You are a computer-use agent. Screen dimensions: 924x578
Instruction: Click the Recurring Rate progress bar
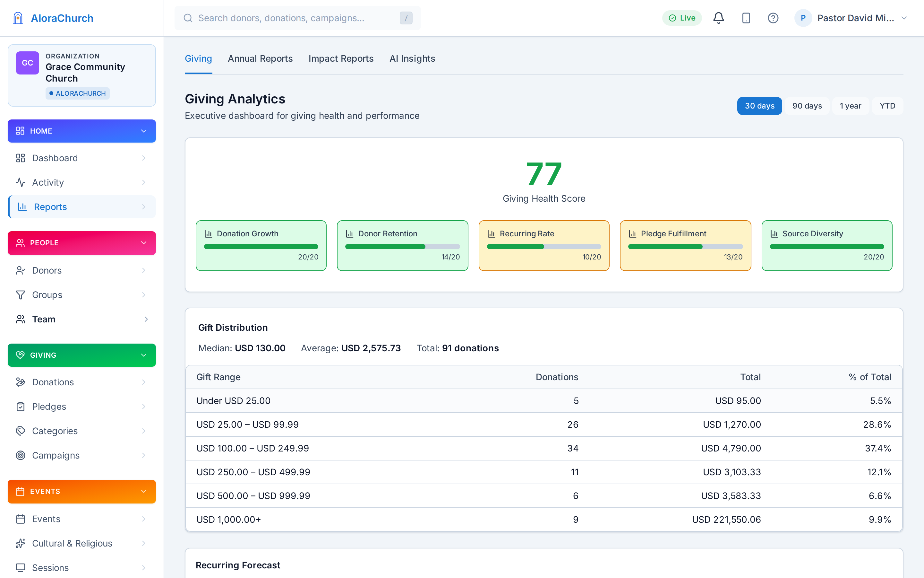click(544, 247)
